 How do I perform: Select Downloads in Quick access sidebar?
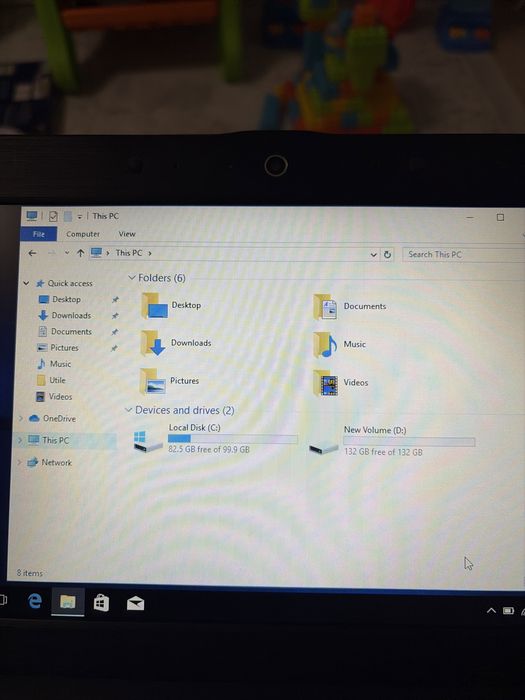(71, 315)
